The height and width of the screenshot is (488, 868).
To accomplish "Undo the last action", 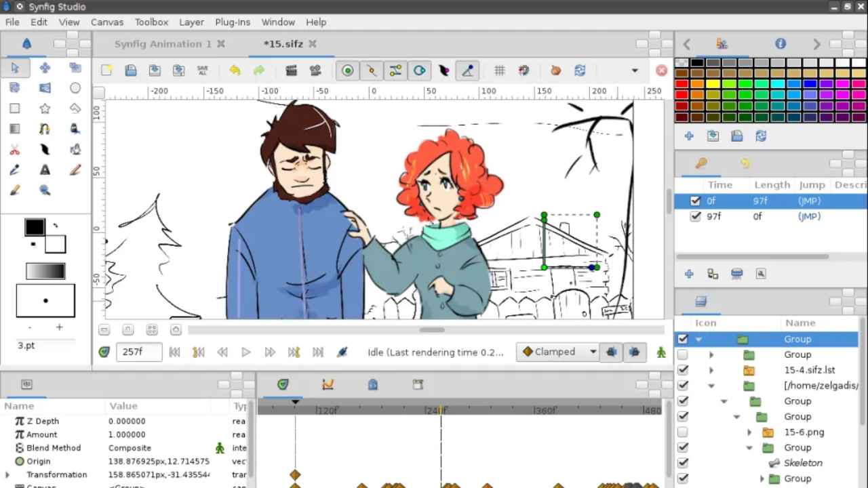I will pos(235,70).
